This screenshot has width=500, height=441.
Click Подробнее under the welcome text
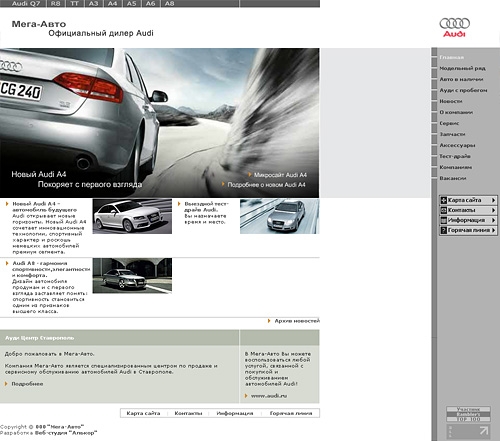click(27, 384)
